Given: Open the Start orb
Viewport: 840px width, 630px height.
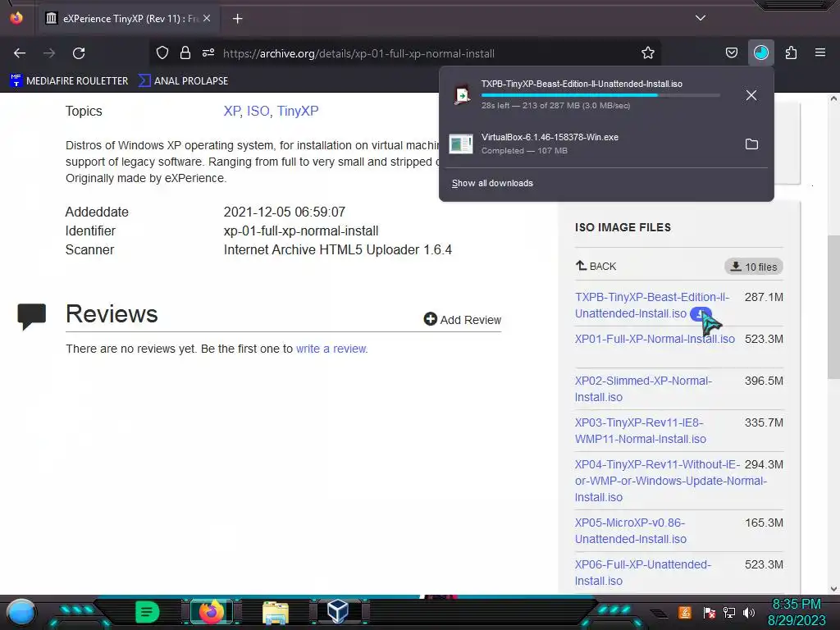Looking at the screenshot, I should (21, 612).
